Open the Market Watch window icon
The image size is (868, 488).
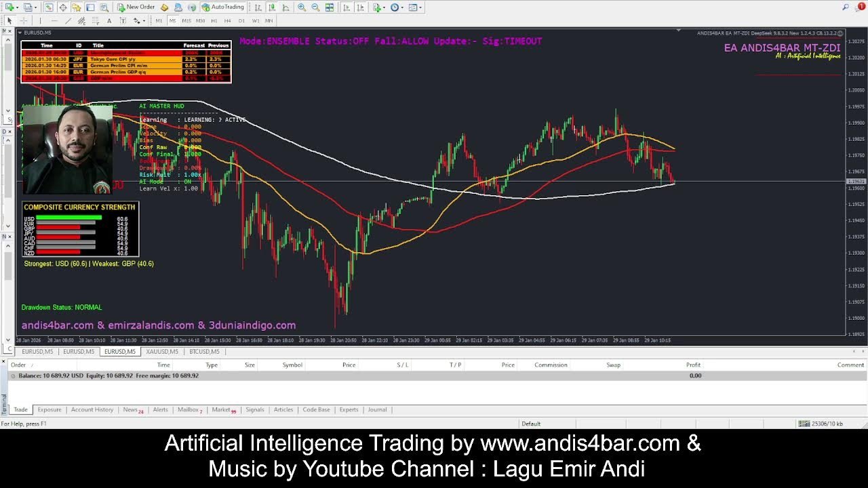point(49,7)
